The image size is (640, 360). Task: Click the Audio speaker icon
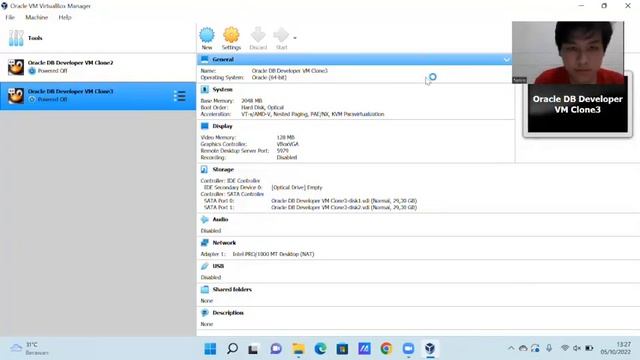(x=205, y=220)
